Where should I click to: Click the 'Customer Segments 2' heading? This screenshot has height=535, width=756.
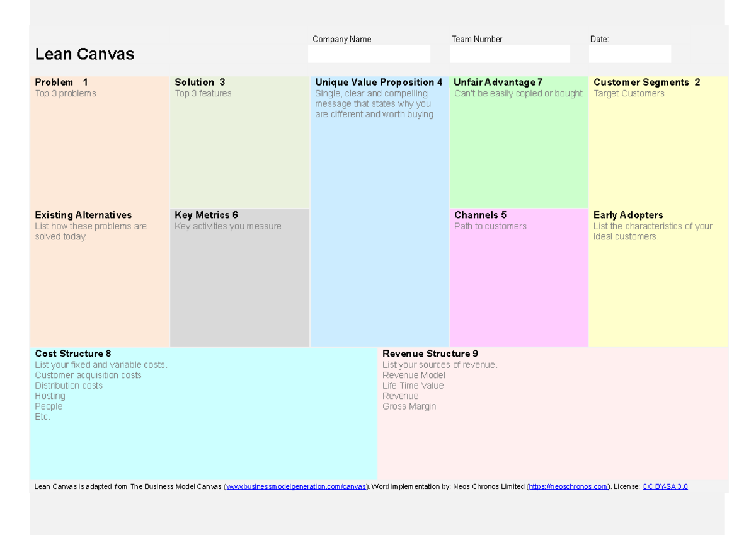point(646,83)
